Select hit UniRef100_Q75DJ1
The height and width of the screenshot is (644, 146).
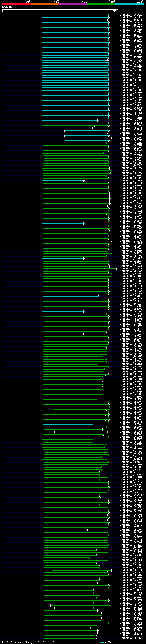coord(131,527)
